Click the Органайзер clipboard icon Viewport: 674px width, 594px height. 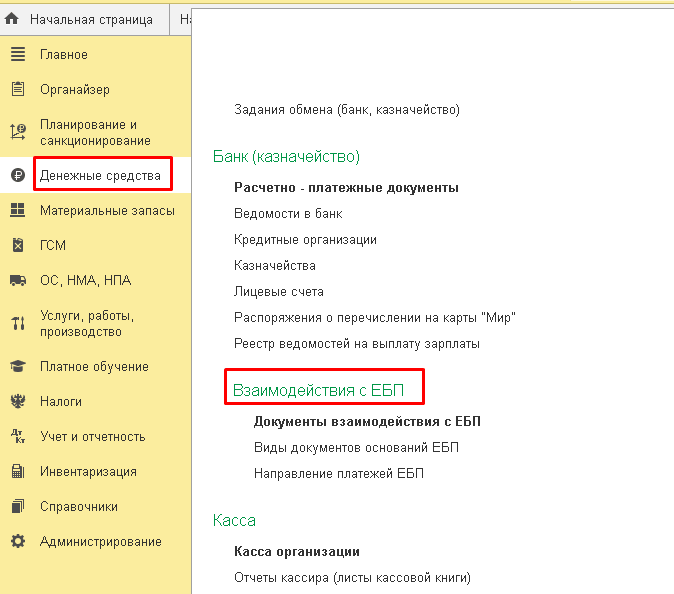18,89
